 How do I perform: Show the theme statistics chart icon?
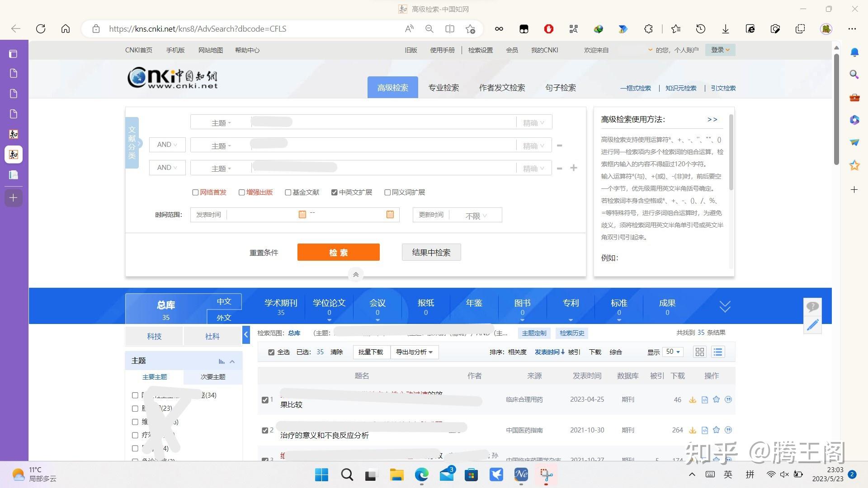(222, 361)
